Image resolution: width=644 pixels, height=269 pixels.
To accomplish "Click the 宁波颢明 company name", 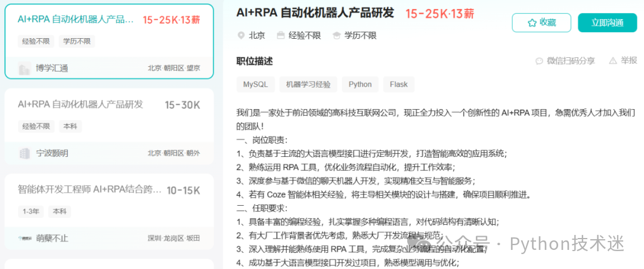I will [52, 154].
